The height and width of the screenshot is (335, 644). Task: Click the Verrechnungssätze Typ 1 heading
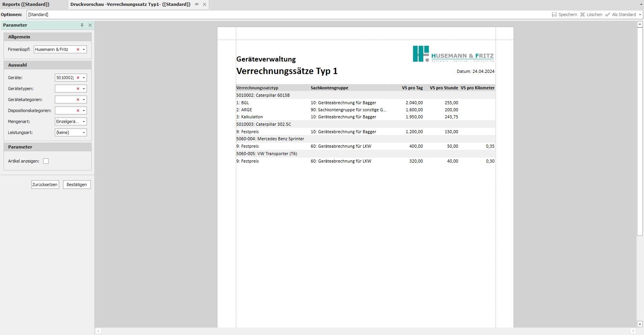click(x=287, y=71)
